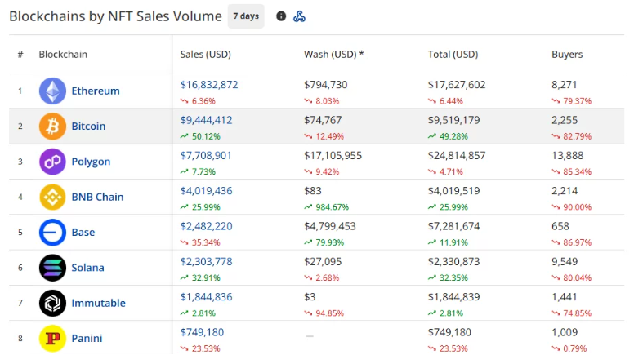
Task: Select Polygon buyers count 13,888
Action: [567, 155]
